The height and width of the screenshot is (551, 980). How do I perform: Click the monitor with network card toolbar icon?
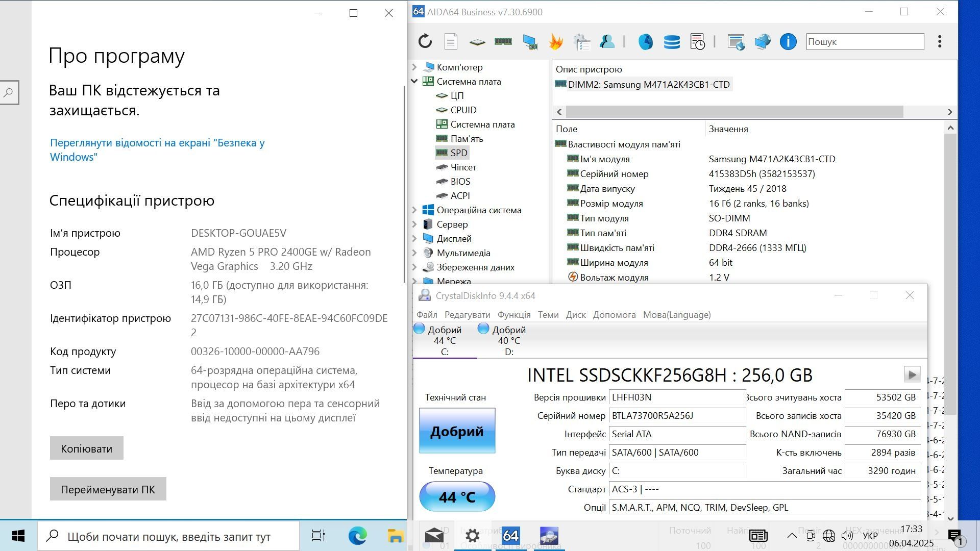[530, 42]
